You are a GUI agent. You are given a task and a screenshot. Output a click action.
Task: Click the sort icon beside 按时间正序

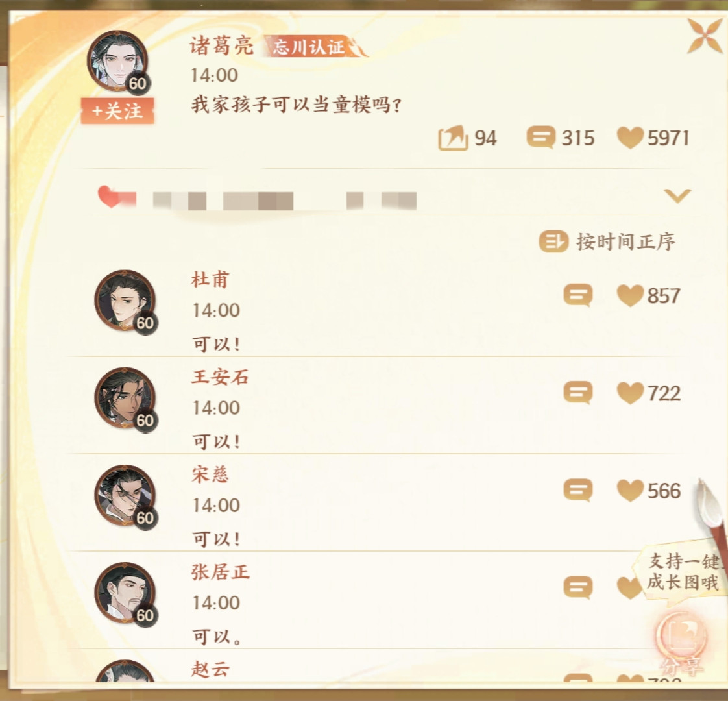click(x=553, y=241)
